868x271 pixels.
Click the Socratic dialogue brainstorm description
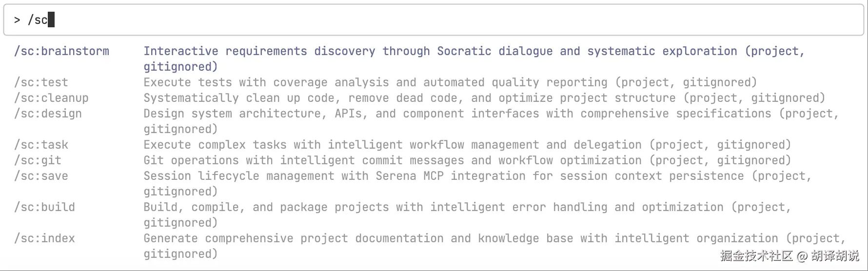[473, 52]
